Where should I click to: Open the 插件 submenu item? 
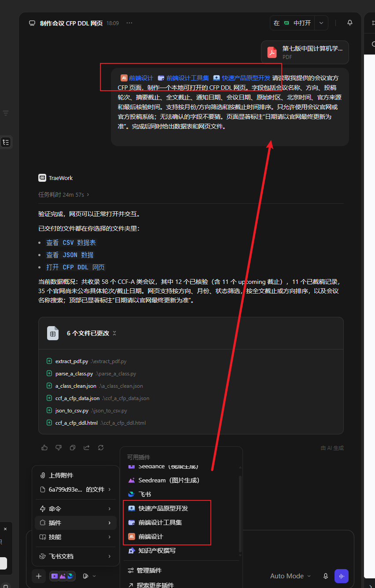[x=76, y=523]
